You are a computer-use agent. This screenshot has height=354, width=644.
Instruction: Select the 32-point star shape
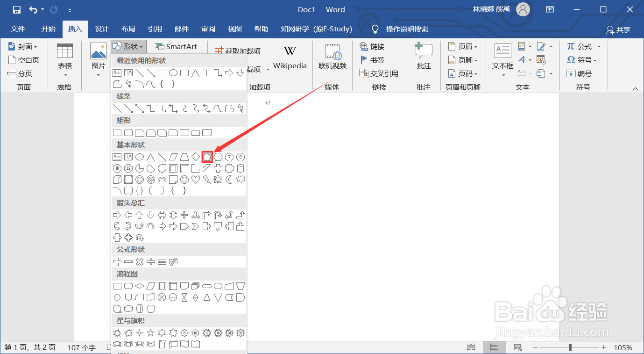(241, 332)
